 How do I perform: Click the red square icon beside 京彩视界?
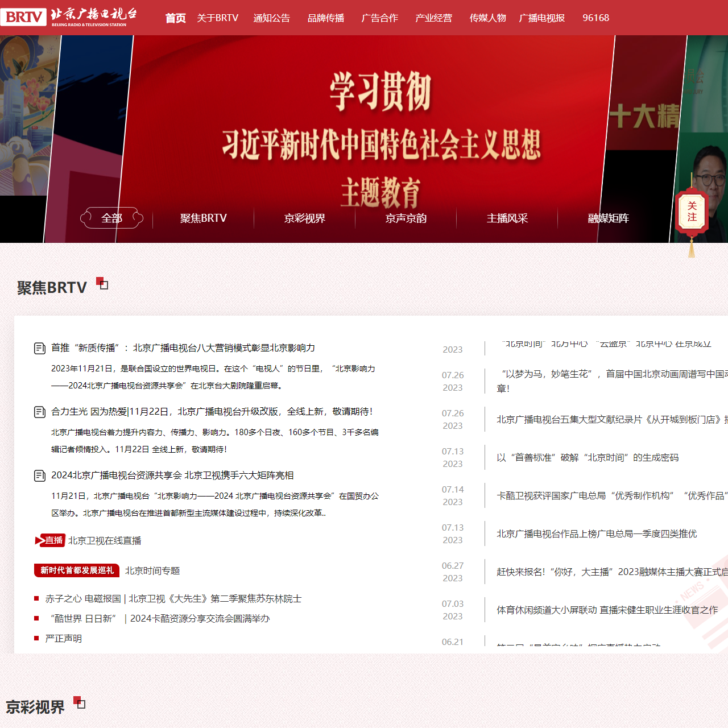[x=80, y=703]
